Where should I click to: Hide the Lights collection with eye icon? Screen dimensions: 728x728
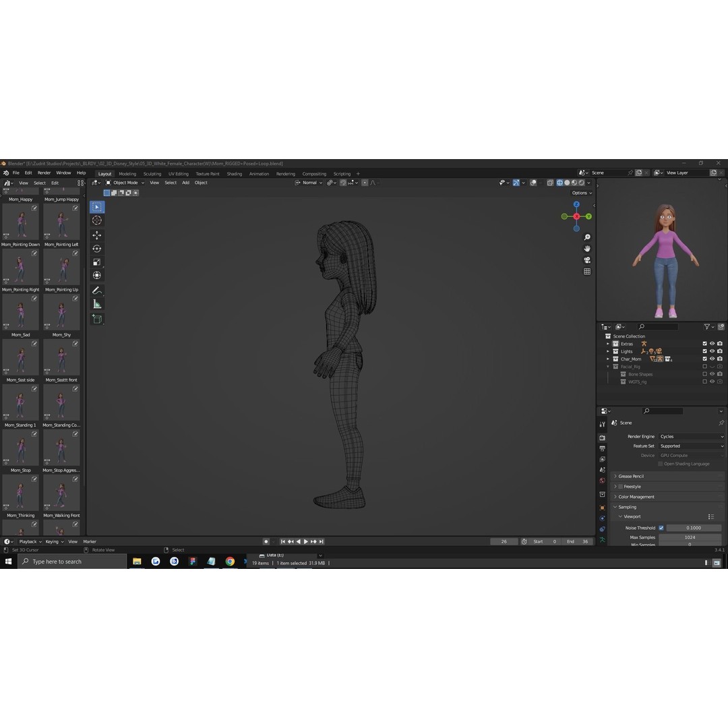712,351
